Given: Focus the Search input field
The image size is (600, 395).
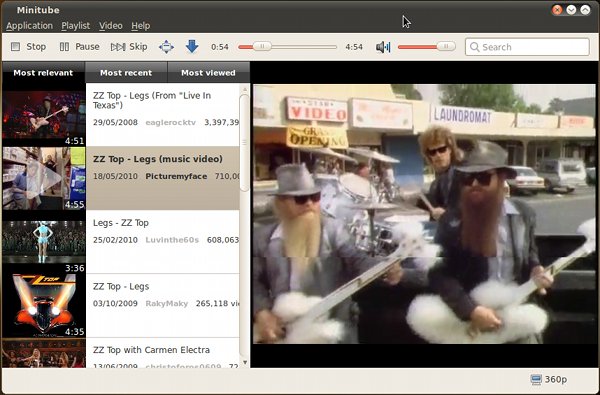Looking at the screenshot, I should 527,47.
